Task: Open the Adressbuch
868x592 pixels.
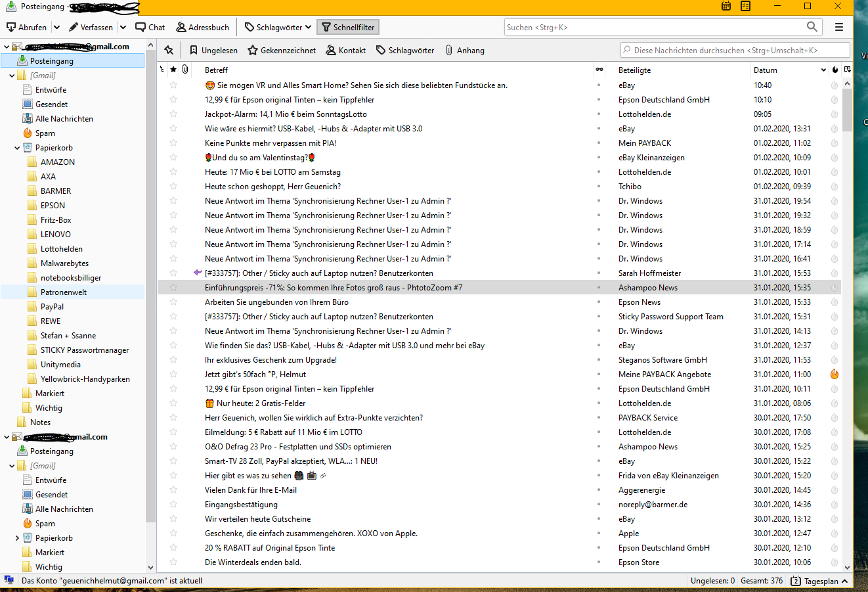Action: 203,27
